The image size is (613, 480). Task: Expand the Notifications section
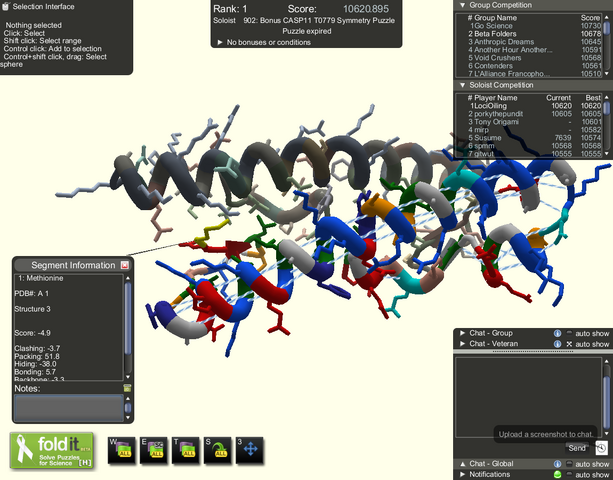tap(462, 474)
